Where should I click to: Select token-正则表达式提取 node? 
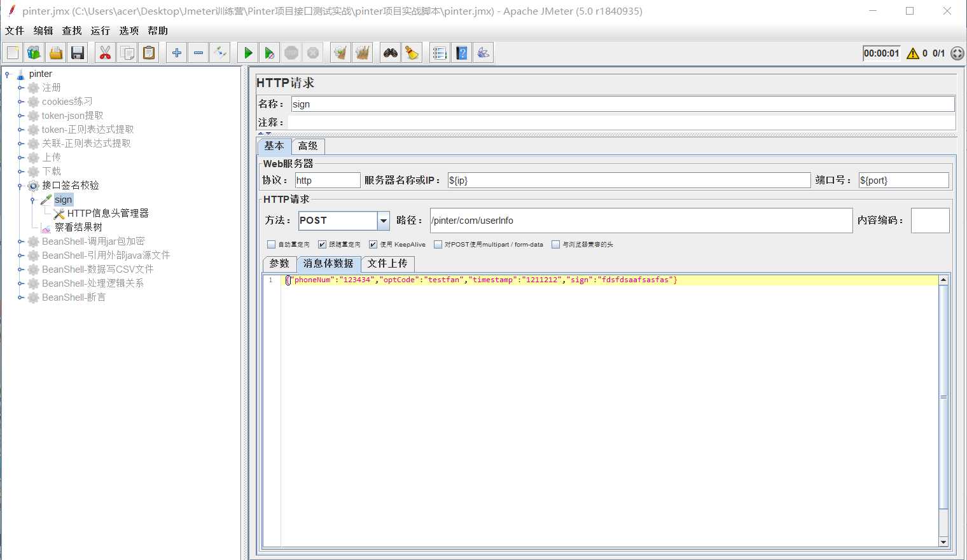(88, 130)
